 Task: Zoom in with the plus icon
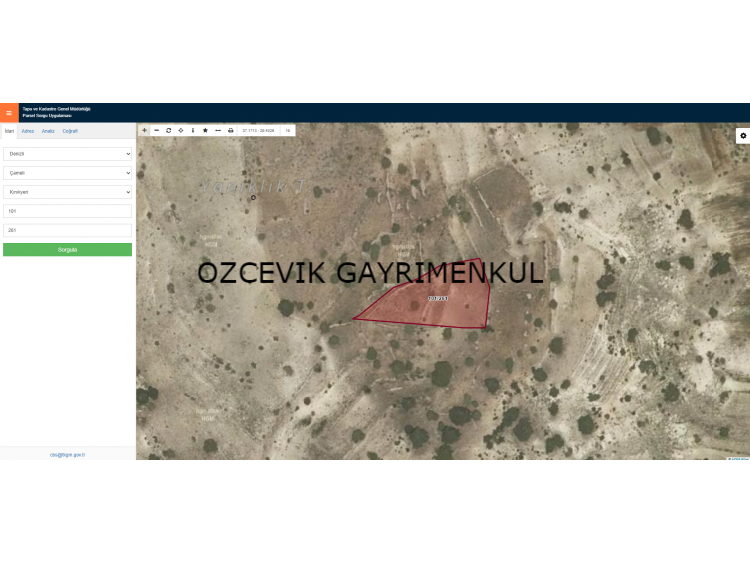point(144,130)
